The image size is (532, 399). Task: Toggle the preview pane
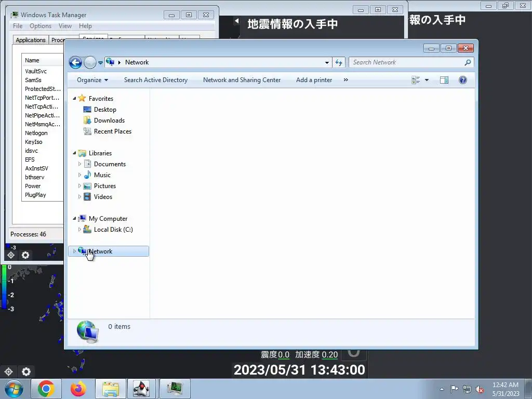click(444, 80)
